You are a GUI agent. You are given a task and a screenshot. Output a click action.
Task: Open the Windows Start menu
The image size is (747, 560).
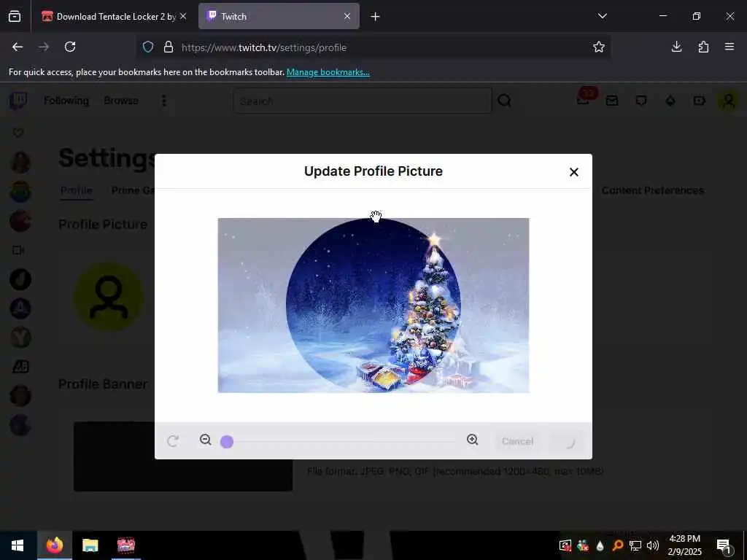click(18, 545)
